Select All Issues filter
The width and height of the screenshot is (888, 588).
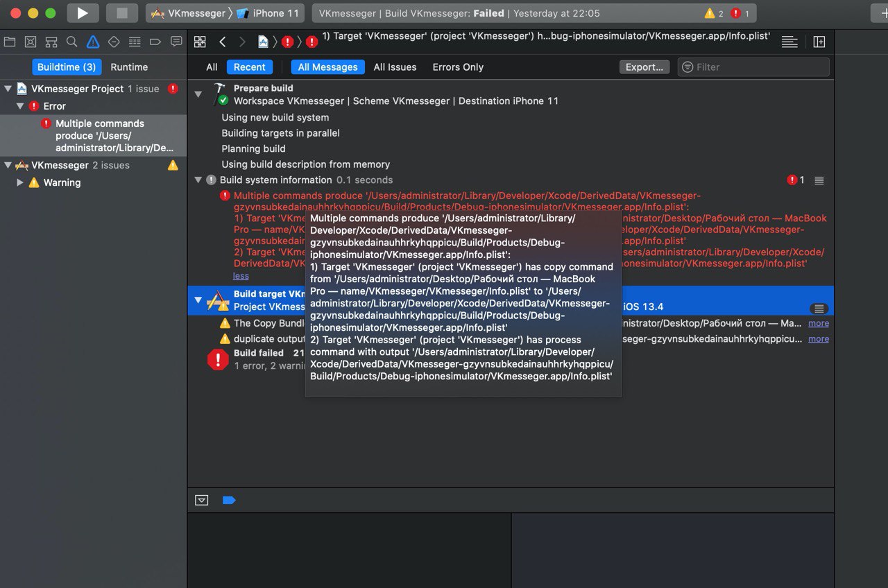coord(395,67)
